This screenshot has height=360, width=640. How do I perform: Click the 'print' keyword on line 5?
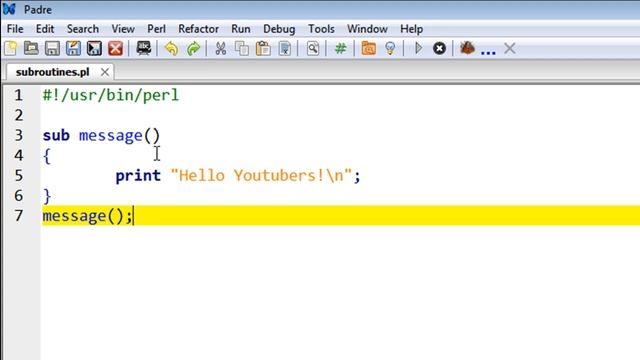pos(138,176)
